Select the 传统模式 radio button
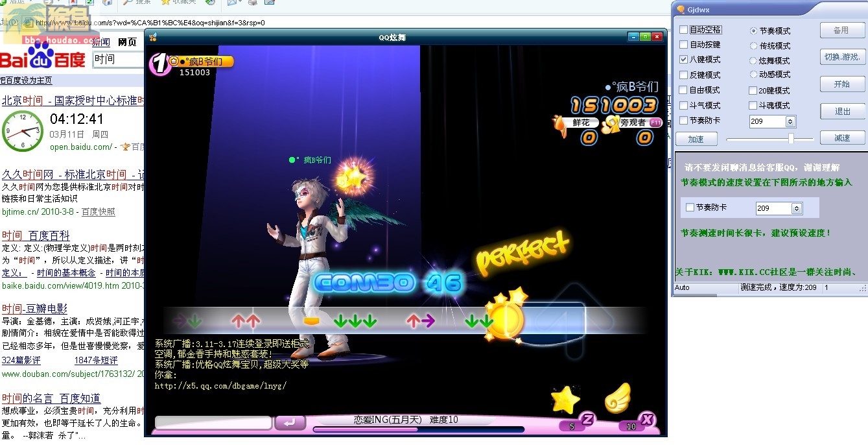The image size is (868, 445). click(753, 46)
